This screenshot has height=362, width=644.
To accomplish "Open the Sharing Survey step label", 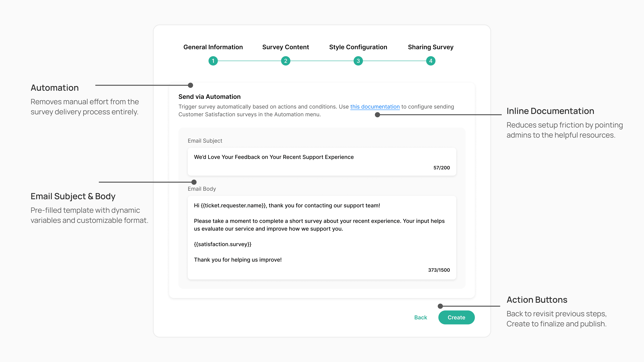I will pos(431,47).
